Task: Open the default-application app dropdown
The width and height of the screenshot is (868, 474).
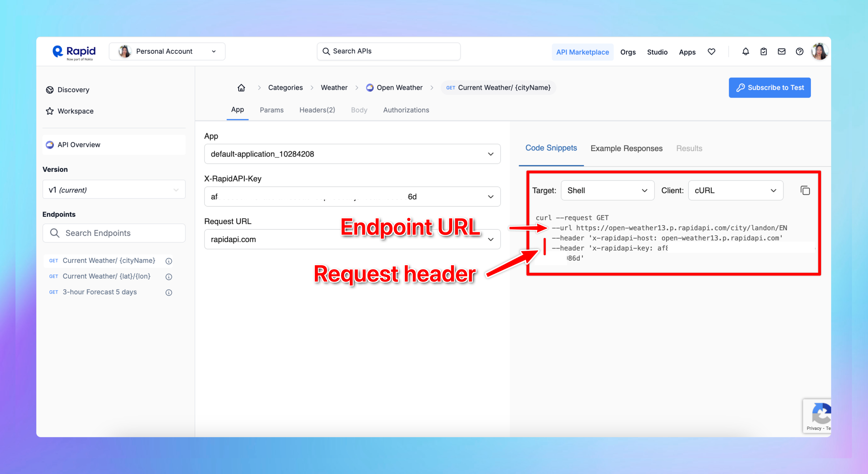Action: (352, 154)
